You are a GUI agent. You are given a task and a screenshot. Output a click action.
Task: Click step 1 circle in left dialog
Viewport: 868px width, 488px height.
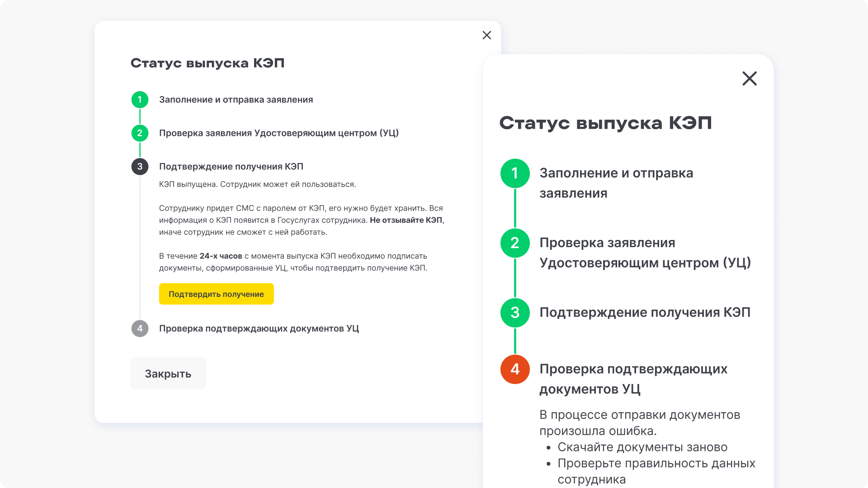140,100
